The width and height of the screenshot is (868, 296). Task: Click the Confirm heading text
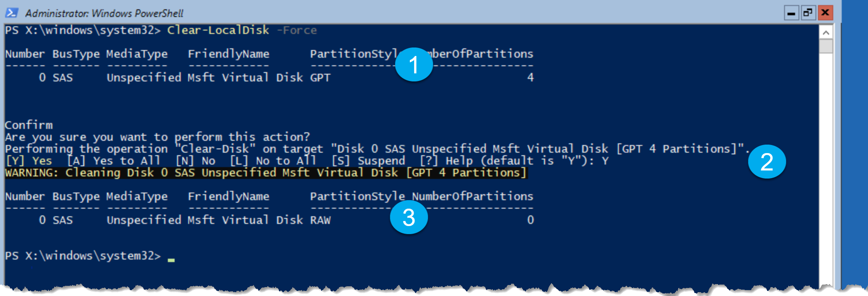(29, 125)
